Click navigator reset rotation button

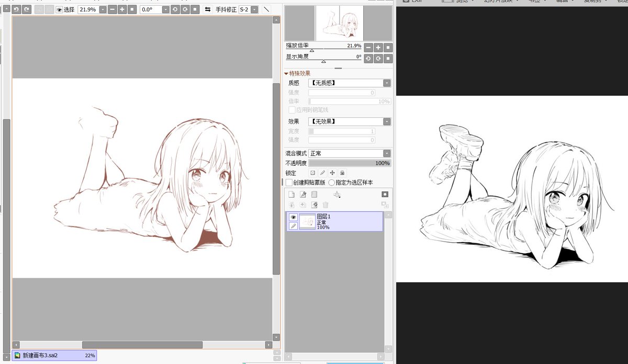[x=388, y=59]
